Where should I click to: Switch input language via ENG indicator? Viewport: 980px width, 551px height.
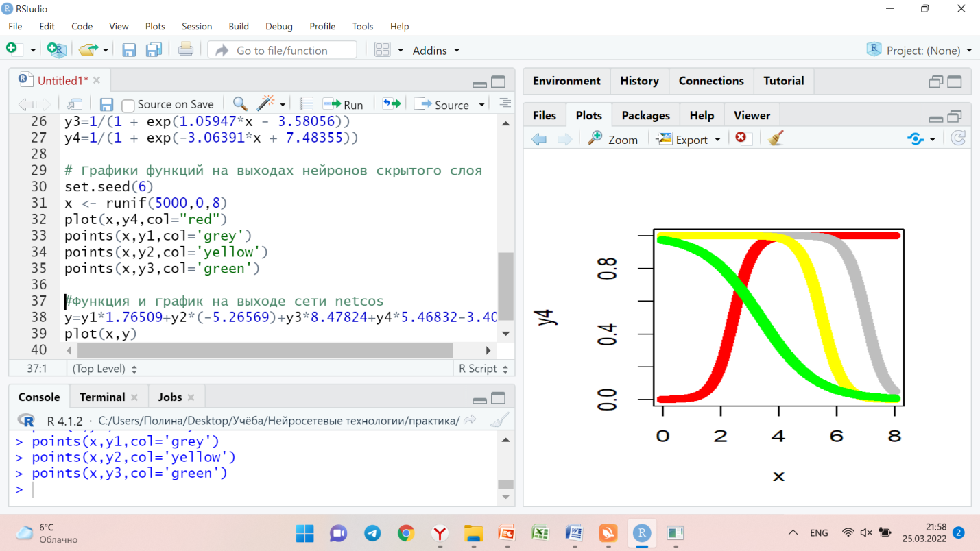click(819, 532)
